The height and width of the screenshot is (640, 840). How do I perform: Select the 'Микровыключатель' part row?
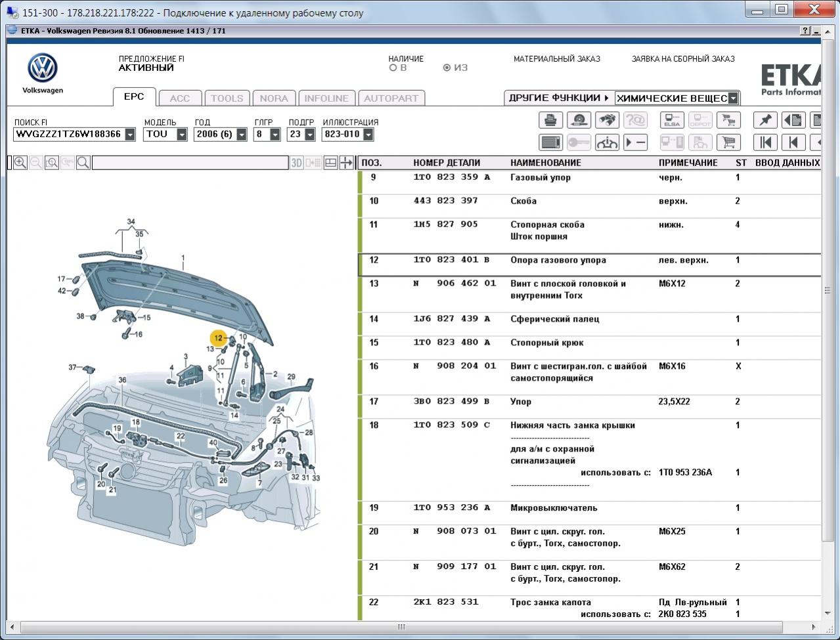click(590, 513)
